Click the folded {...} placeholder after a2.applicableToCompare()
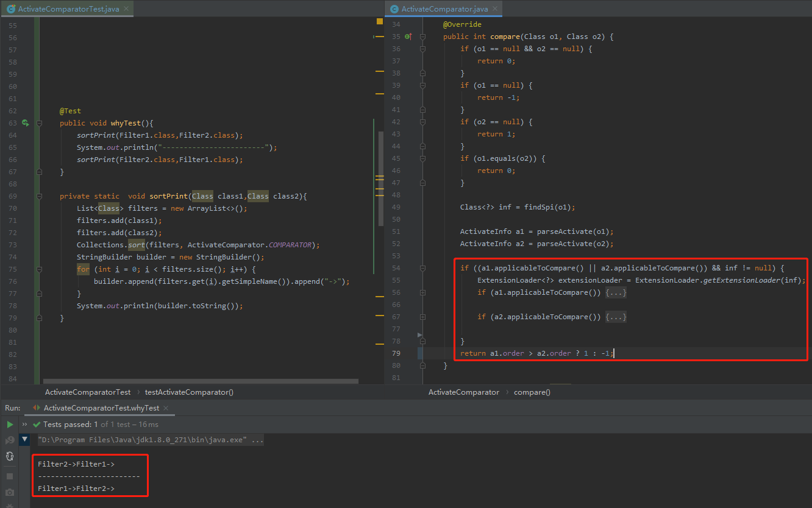This screenshot has width=812, height=508. tap(616, 317)
